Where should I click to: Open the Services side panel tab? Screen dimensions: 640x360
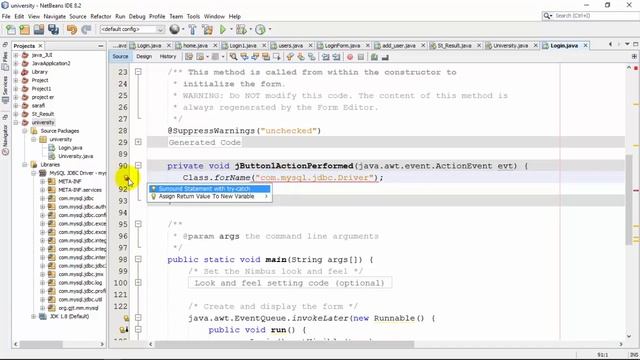[x=5, y=88]
